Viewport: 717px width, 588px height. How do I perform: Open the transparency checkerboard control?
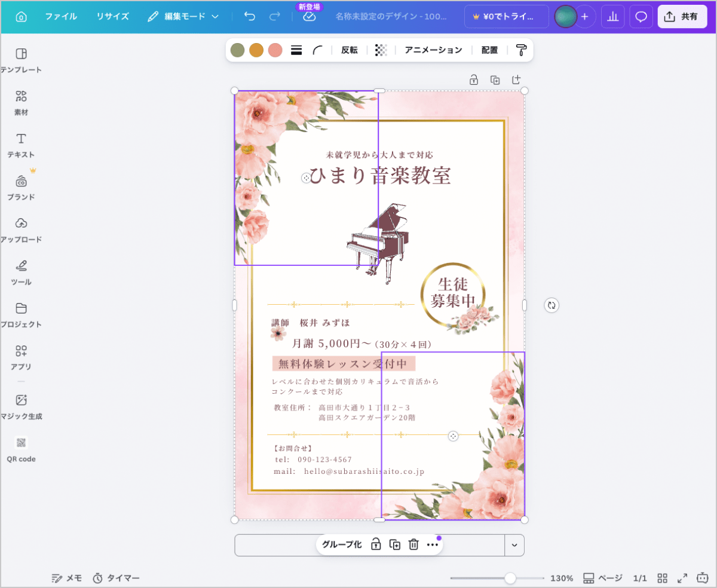[x=381, y=50]
